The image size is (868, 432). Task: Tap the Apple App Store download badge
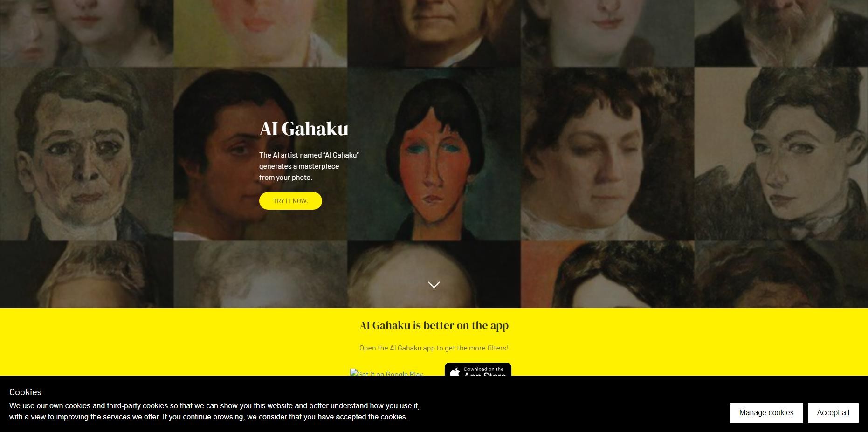(478, 369)
